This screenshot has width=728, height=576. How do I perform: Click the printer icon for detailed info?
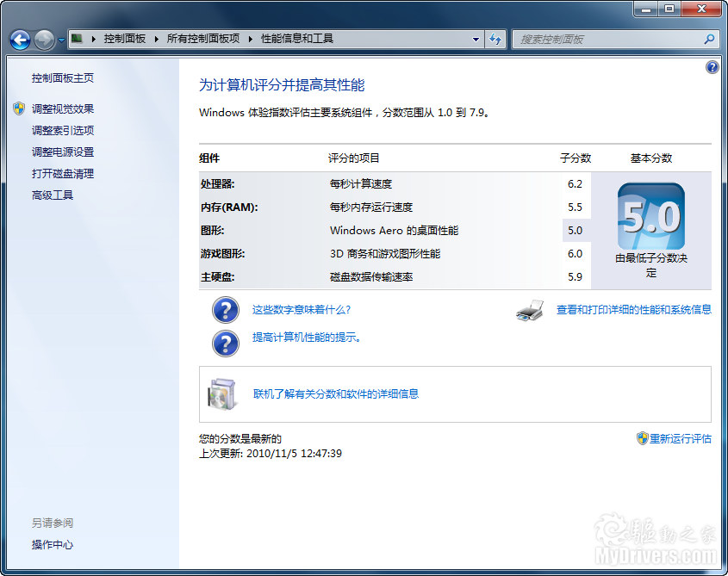tap(530, 310)
